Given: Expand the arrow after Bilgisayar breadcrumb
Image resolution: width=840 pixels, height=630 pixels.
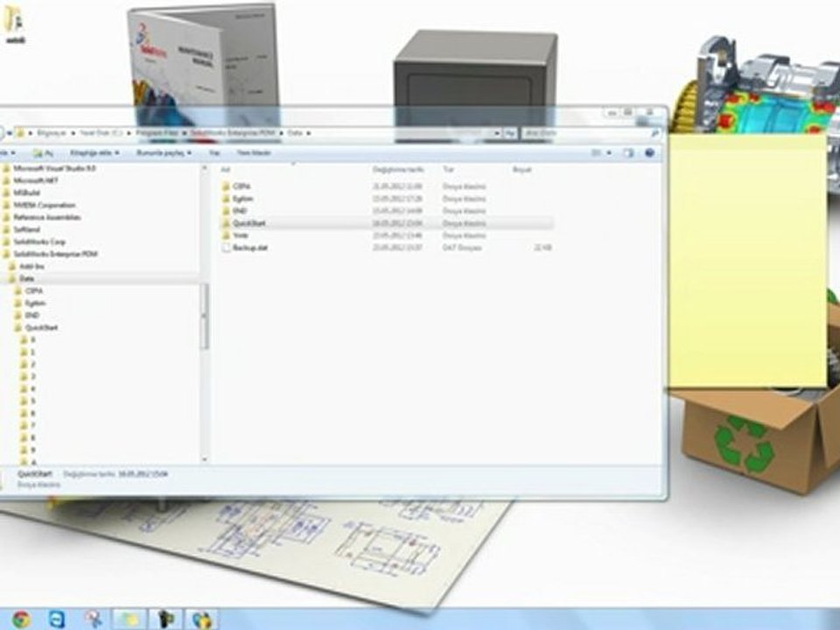Looking at the screenshot, I should coord(73,133).
